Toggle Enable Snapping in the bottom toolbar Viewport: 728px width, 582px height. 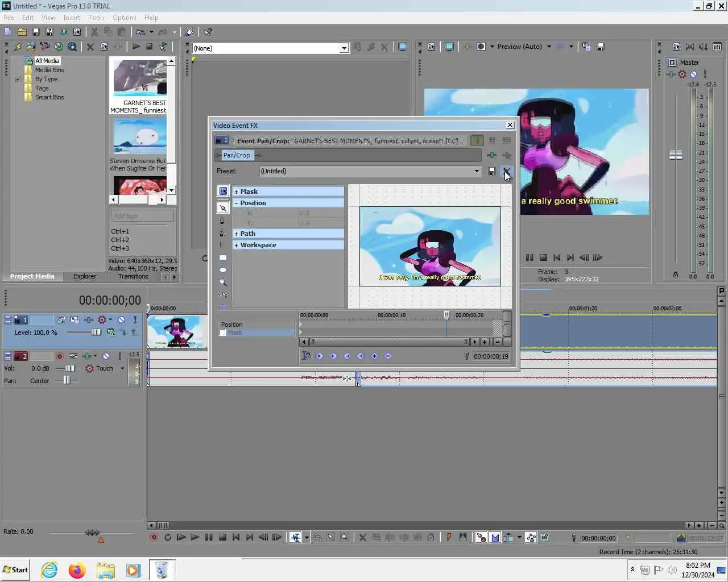coord(481,537)
